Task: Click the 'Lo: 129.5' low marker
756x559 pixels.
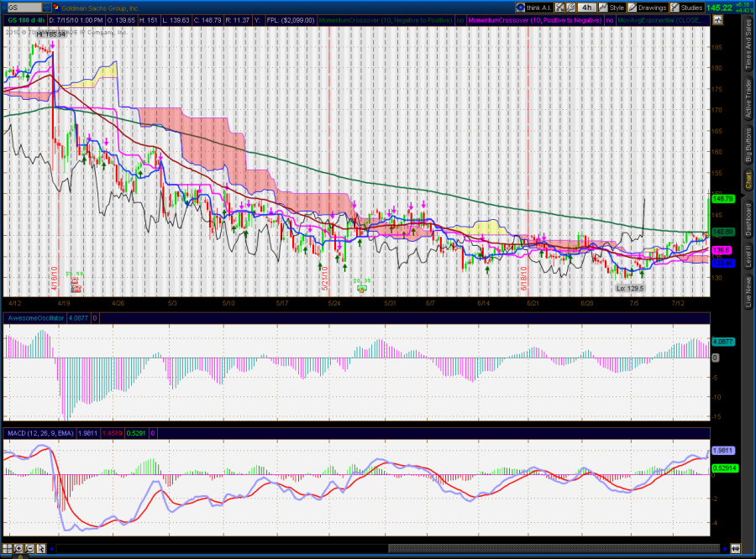Action: click(x=630, y=288)
